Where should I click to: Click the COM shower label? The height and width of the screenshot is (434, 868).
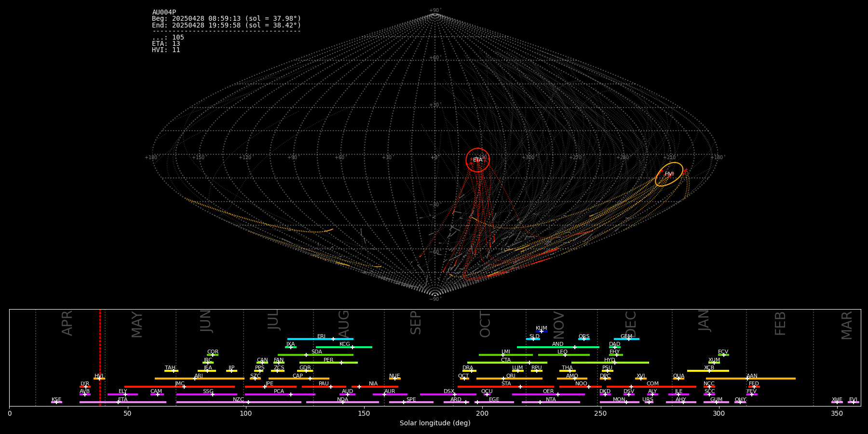click(652, 384)
